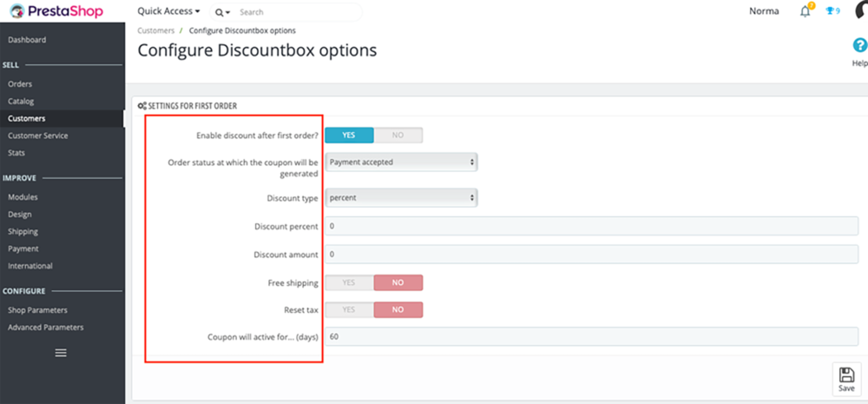Click the Save floppy disk icon

coord(846,374)
